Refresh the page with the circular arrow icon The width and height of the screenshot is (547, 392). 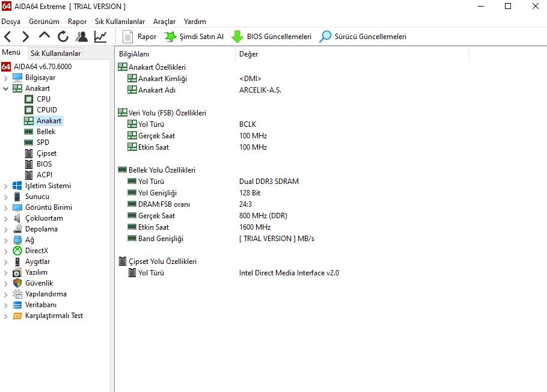click(x=63, y=37)
